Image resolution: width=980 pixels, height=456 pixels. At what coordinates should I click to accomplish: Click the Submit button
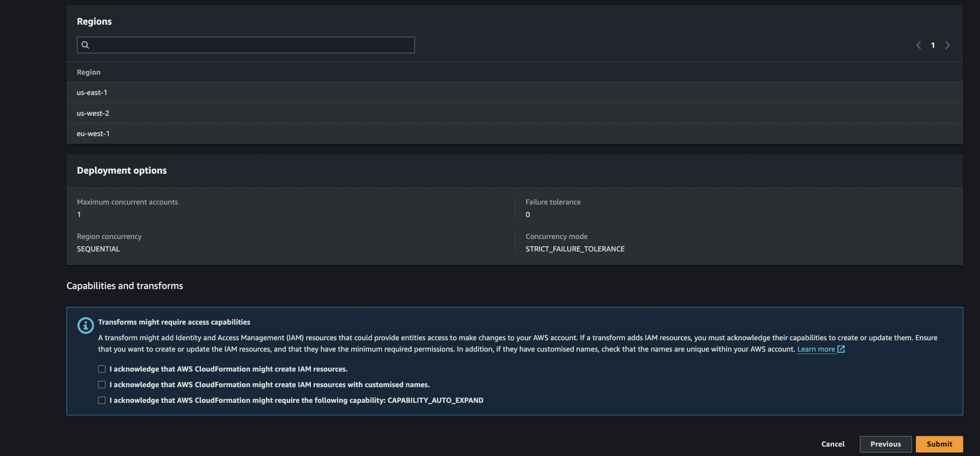(939, 444)
